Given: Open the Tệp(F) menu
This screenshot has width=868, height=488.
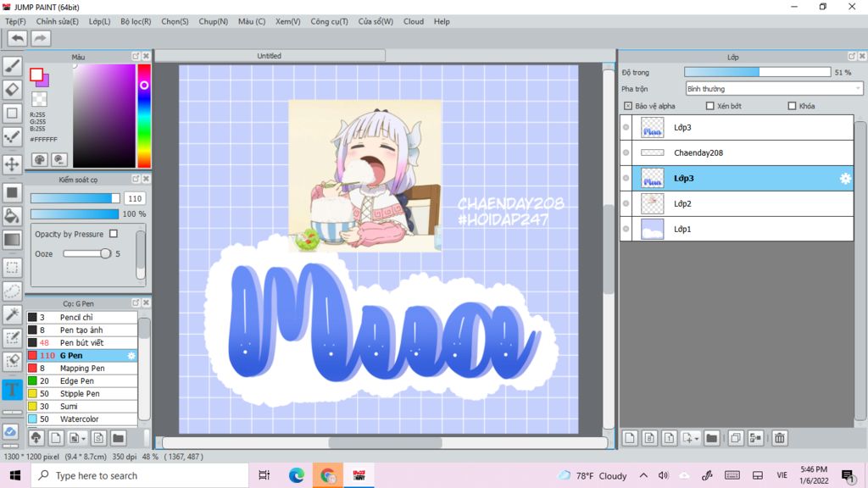Looking at the screenshot, I should pos(15,21).
